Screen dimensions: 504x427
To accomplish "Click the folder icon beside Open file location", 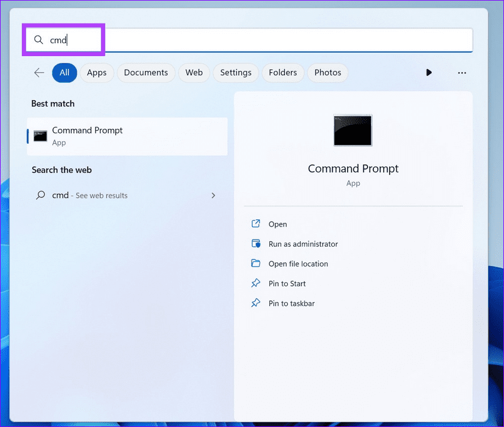I will coord(256,264).
